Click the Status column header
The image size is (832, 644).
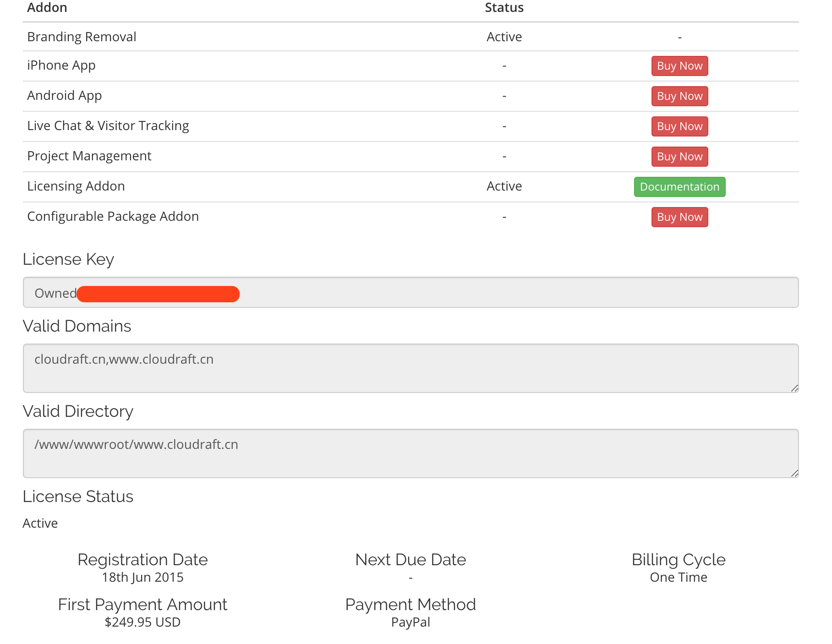point(504,8)
